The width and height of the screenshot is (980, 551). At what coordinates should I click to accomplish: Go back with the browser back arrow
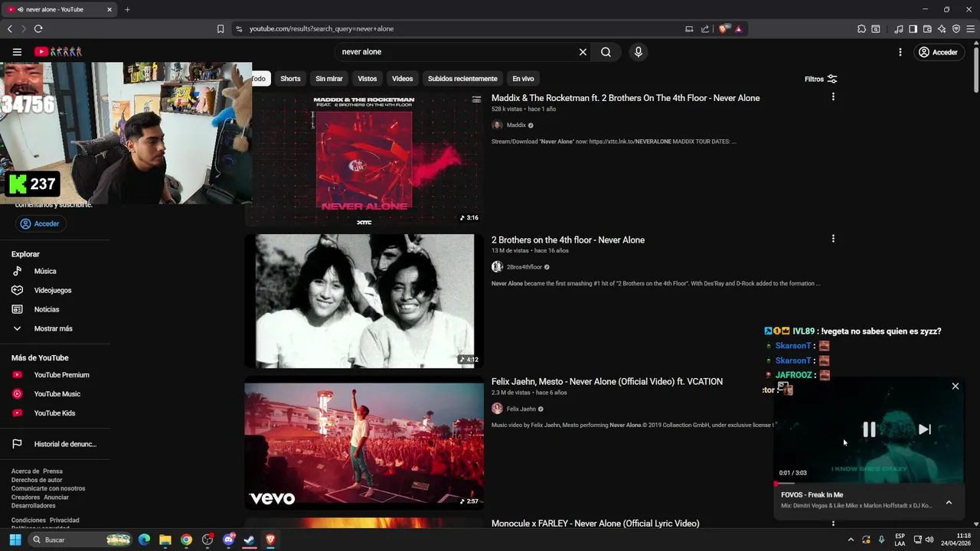click(x=10, y=29)
